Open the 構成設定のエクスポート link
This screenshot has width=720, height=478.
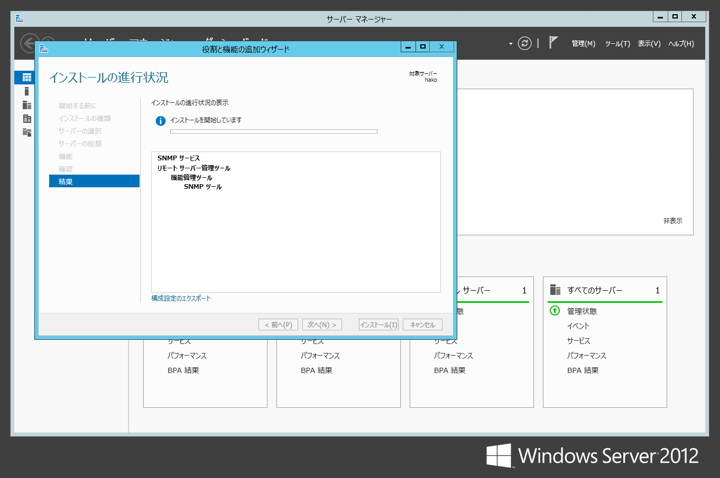(181, 298)
